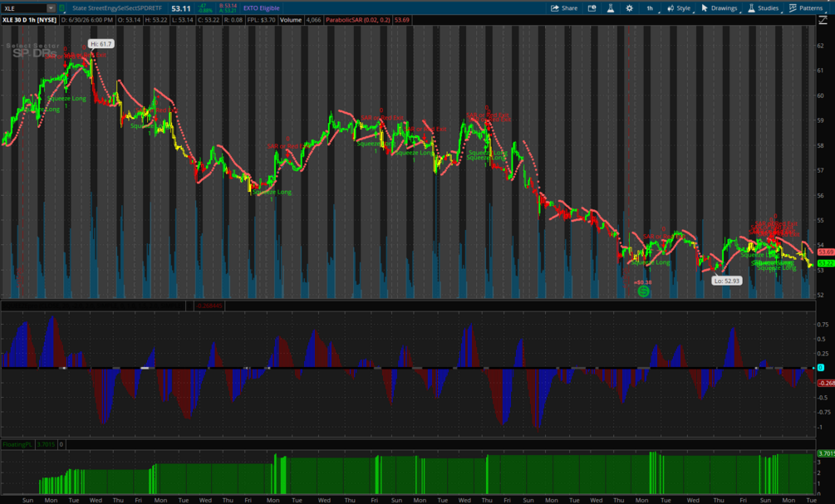Viewport: 835px width, 504px height.
Task: Click the 'Hi: 61.7' price bubble
Action: click(x=101, y=44)
